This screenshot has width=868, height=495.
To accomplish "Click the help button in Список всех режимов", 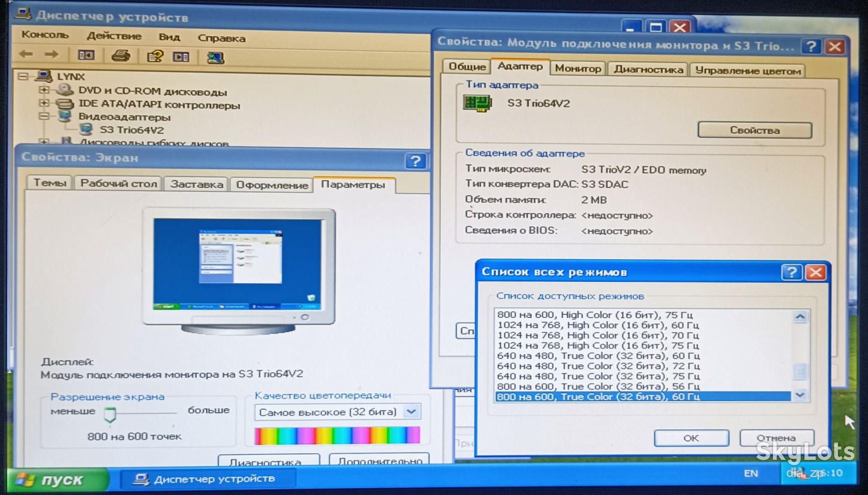I will click(791, 272).
